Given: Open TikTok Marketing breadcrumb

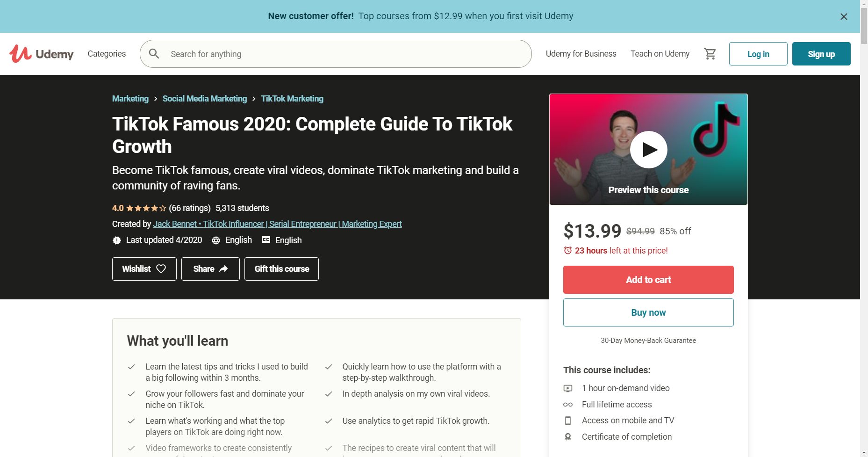Looking at the screenshot, I should 292,99.
